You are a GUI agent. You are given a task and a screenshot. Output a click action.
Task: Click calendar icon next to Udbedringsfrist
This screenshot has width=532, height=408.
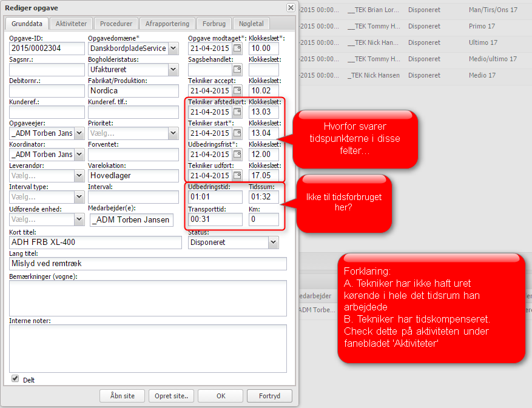coord(237,155)
